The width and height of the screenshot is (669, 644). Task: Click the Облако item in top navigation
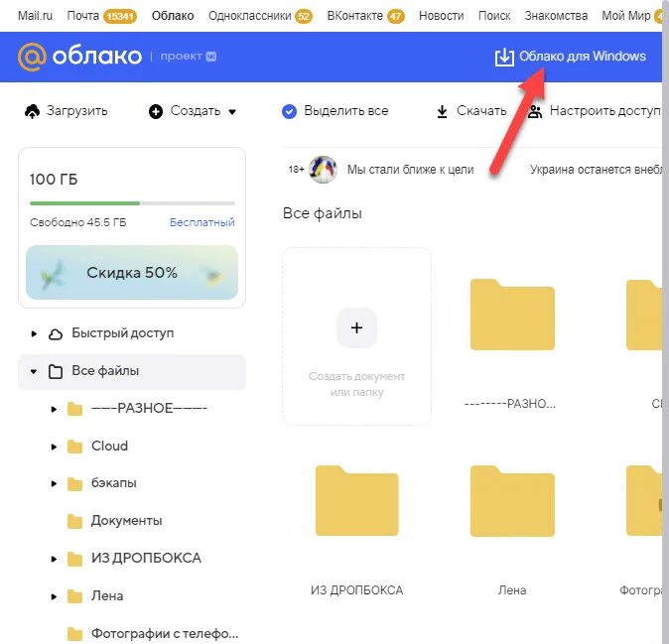[x=173, y=16]
